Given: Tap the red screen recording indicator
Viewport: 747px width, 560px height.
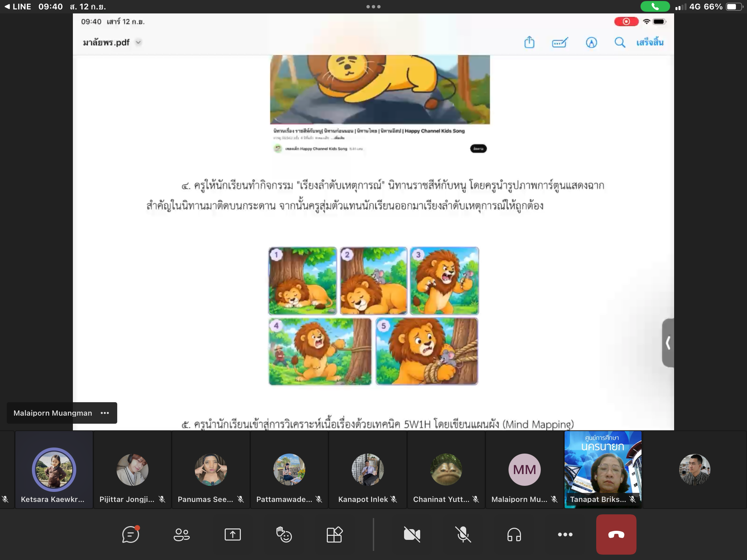Looking at the screenshot, I should (626, 21).
